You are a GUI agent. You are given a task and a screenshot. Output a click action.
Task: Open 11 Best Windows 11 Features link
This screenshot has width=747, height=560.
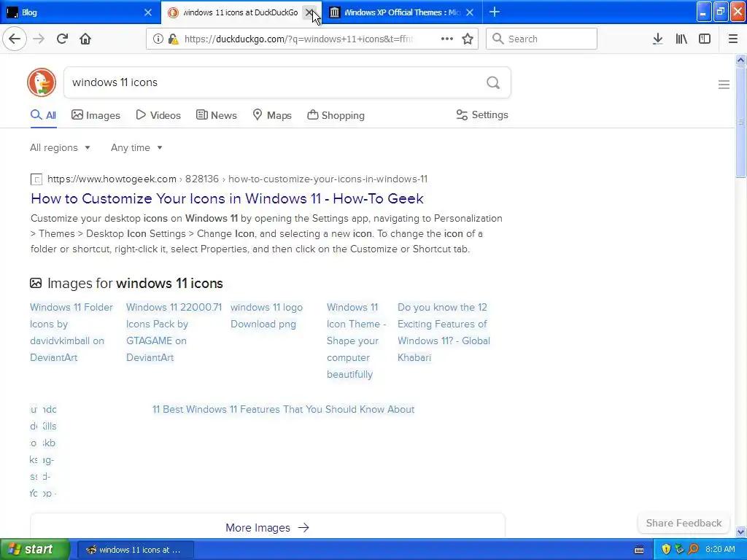click(x=283, y=410)
